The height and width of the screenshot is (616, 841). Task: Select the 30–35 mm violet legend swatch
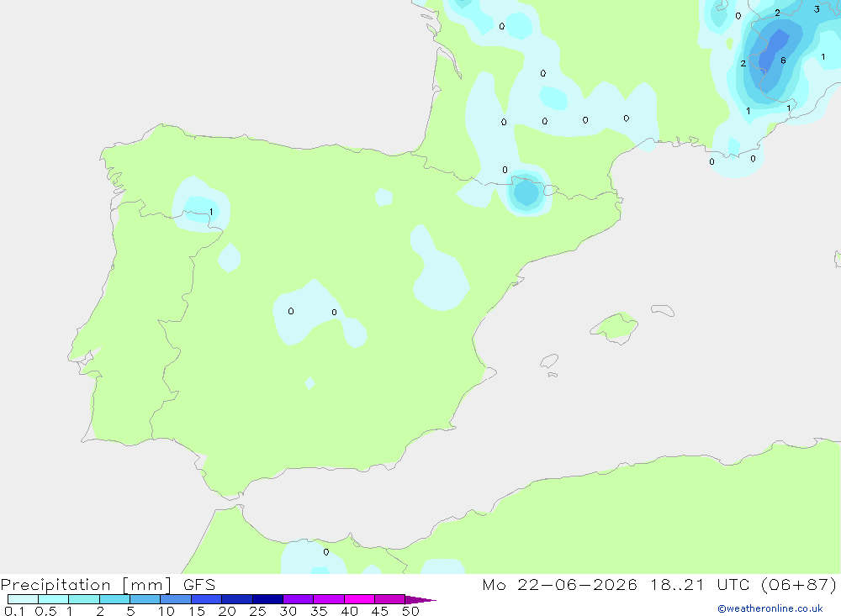point(299,599)
